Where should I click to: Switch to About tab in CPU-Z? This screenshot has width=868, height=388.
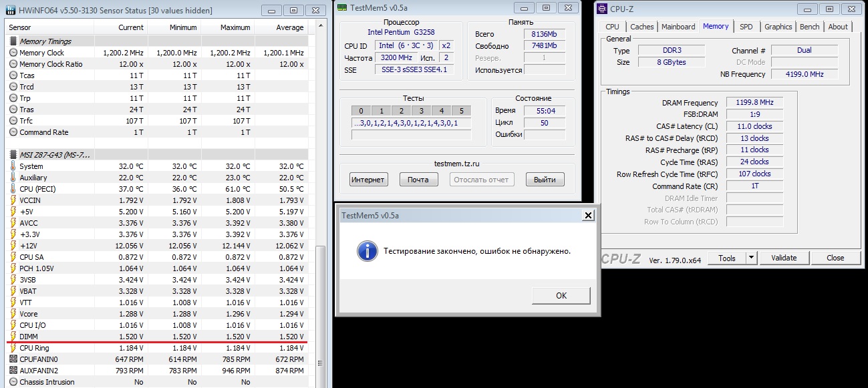(838, 27)
